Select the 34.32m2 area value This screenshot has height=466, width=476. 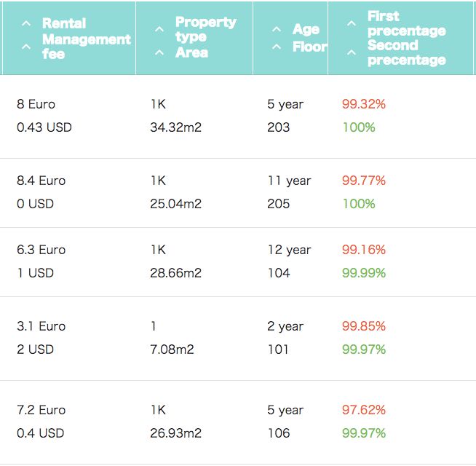pos(175,127)
